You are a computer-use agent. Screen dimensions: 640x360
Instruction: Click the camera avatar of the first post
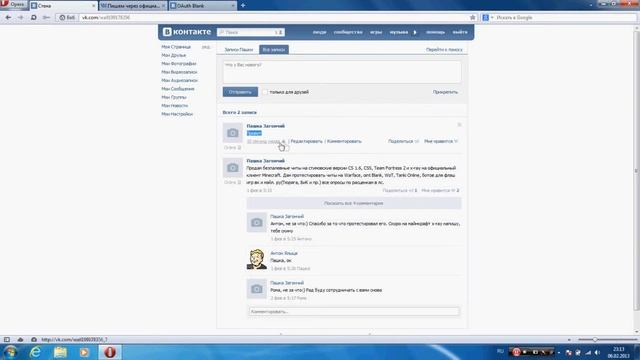[x=233, y=133]
